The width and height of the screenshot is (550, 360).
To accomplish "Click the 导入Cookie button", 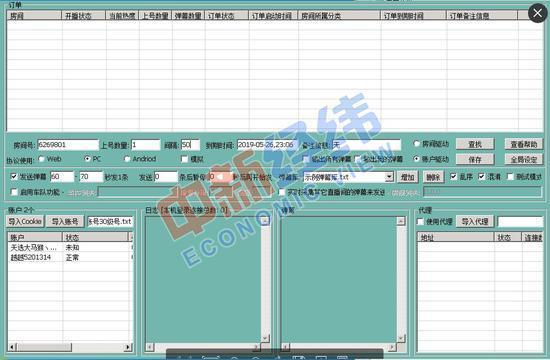I will 25,221.
